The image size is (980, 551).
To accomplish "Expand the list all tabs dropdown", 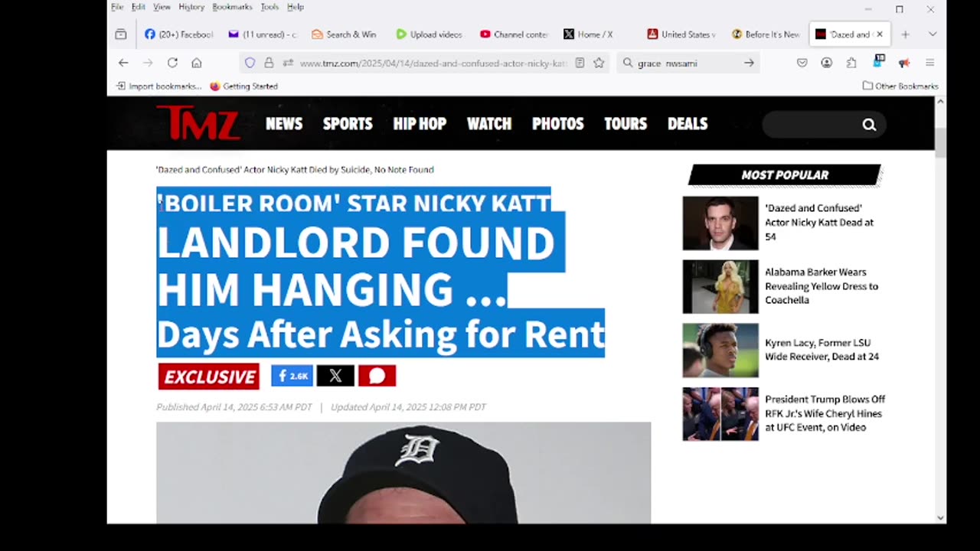I will [x=932, y=34].
